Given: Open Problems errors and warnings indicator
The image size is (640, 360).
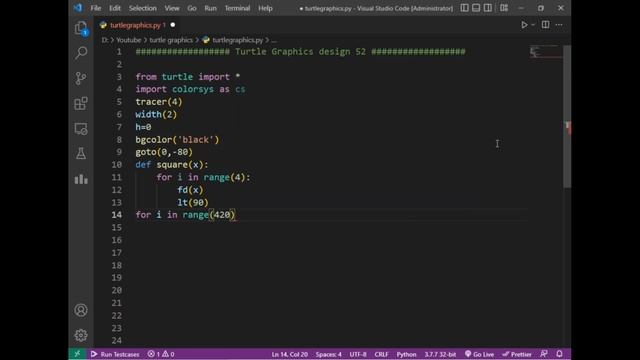Looking at the screenshot, I should pyautogui.click(x=161, y=354).
